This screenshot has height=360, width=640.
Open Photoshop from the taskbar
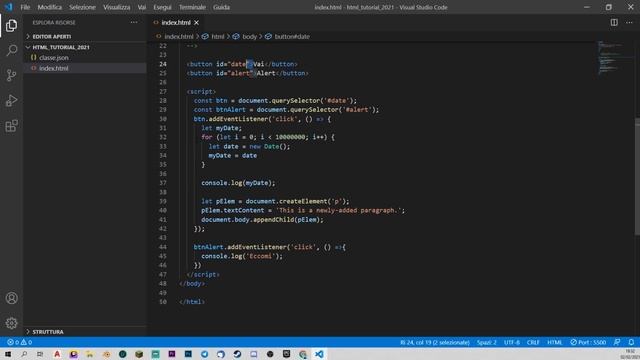click(x=188, y=354)
